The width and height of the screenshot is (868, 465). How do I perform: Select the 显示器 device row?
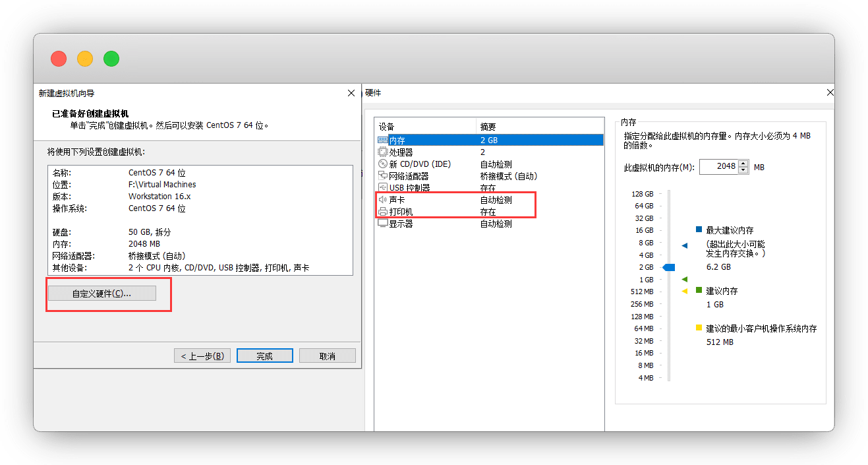click(x=490, y=224)
